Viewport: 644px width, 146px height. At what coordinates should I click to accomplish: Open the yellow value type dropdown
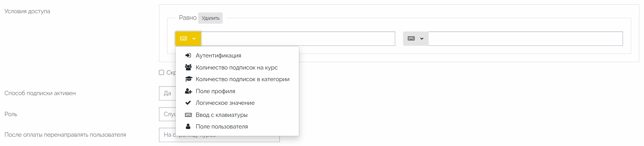coord(188,38)
